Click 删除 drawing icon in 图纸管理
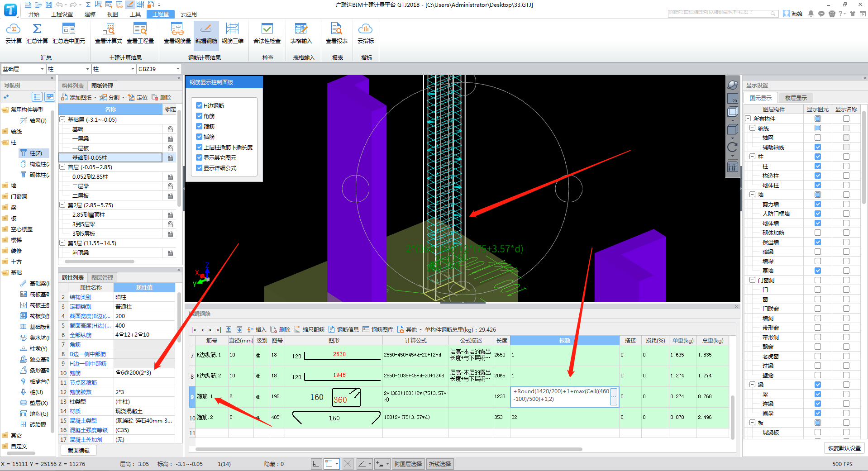868x471 pixels. tap(162, 97)
